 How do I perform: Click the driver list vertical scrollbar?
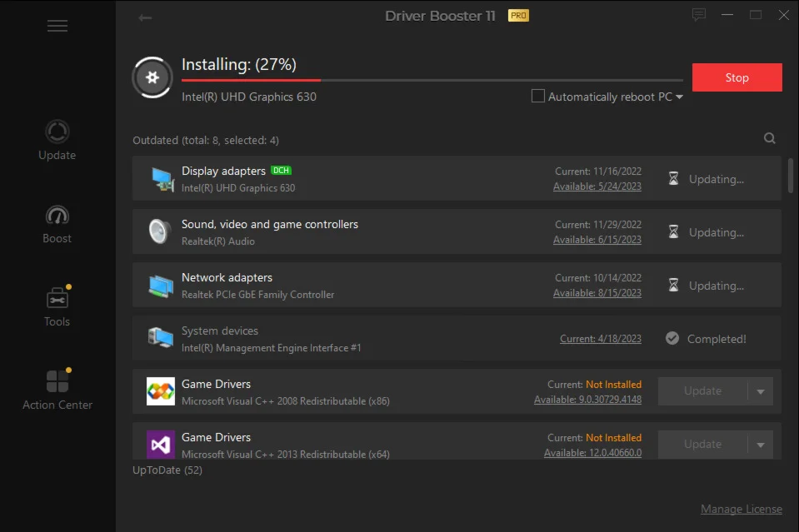[790, 175]
